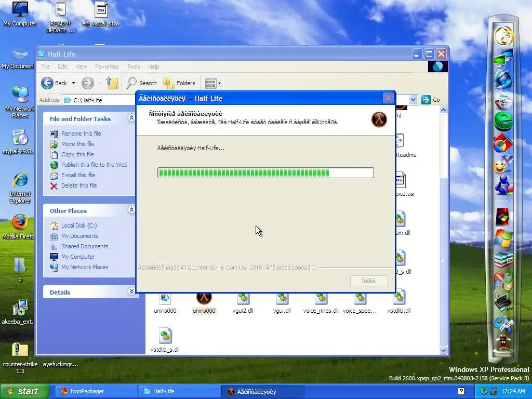The image size is (532, 399).
Task: Select the unins000 Half-Life lambda uninstaller file
Action: tap(204, 303)
